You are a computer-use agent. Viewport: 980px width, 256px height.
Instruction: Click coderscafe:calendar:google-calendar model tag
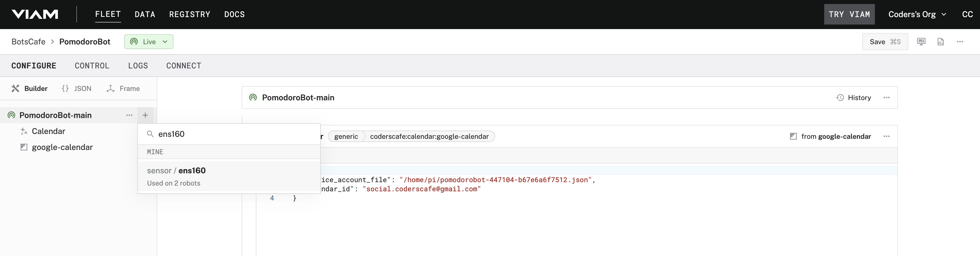(x=429, y=137)
